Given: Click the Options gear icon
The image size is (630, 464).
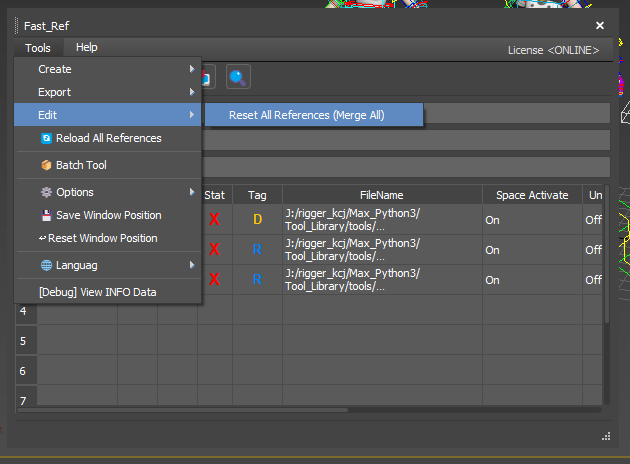Looking at the screenshot, I should 46,192.
